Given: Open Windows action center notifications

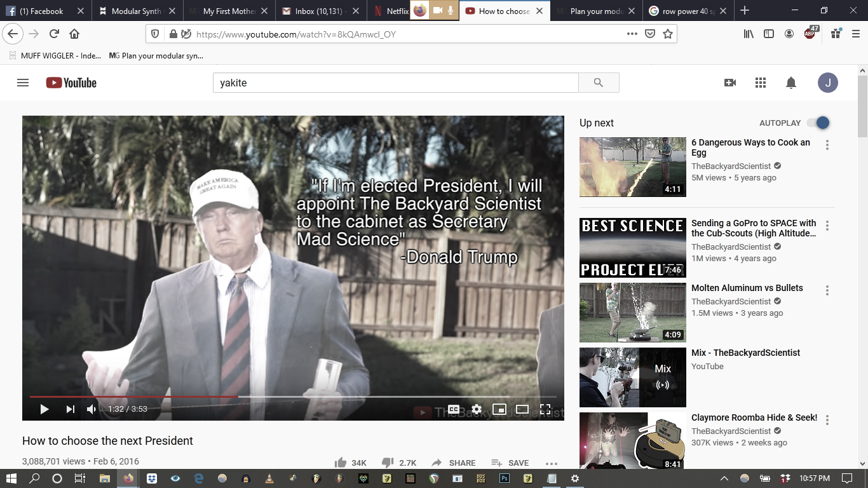Looking at the screenshot, I should point(846,478).
